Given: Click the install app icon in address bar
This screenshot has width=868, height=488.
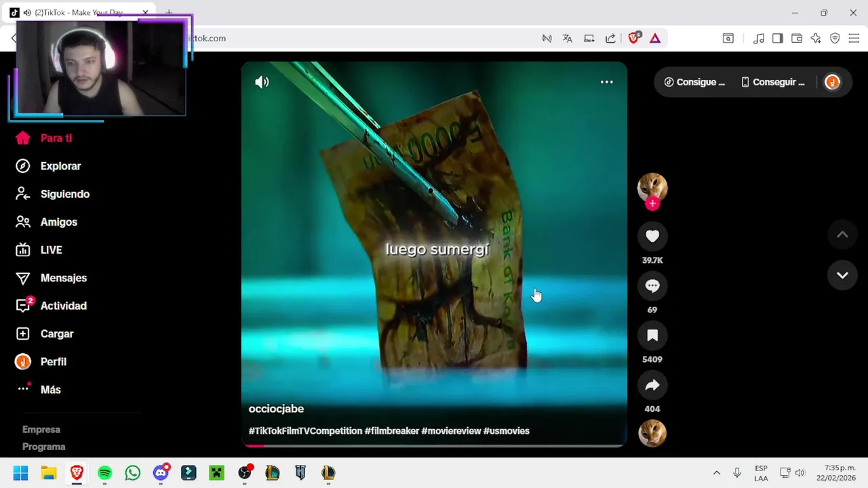Looking at the screenshot, I should 589,39.
